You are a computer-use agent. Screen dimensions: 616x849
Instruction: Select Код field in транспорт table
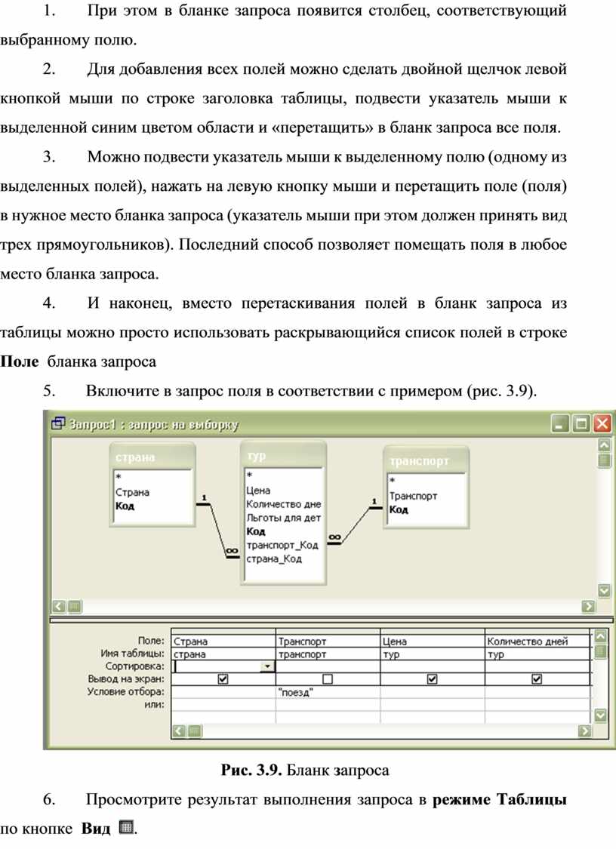tap(399, 509)
